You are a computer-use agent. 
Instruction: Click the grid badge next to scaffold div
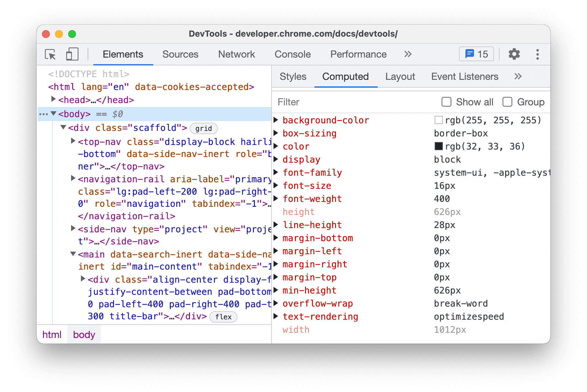point(203,129)
